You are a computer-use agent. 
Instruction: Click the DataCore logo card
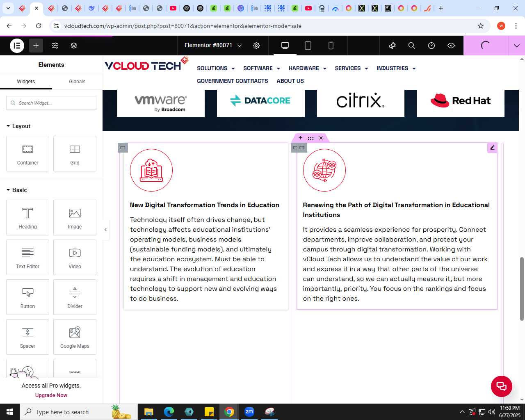click(x=261, y=103)
